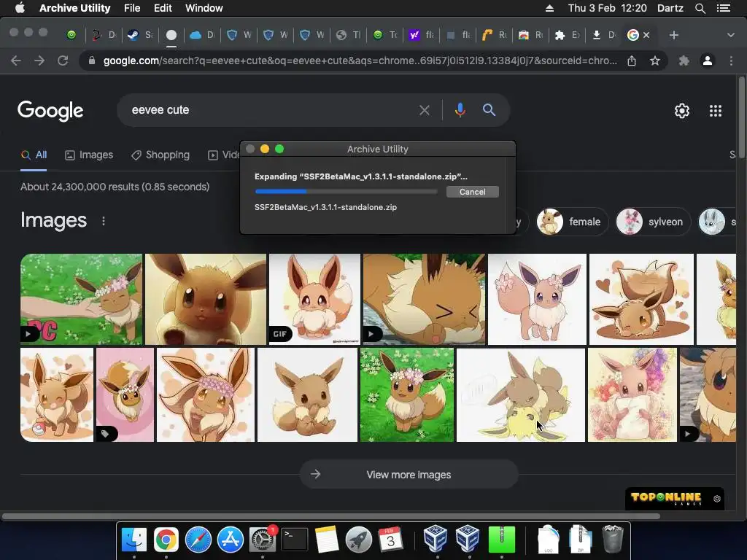This screenshot has width=747, height=560.
Task: Select the sylveon filter chip
Action: [652, 222]
